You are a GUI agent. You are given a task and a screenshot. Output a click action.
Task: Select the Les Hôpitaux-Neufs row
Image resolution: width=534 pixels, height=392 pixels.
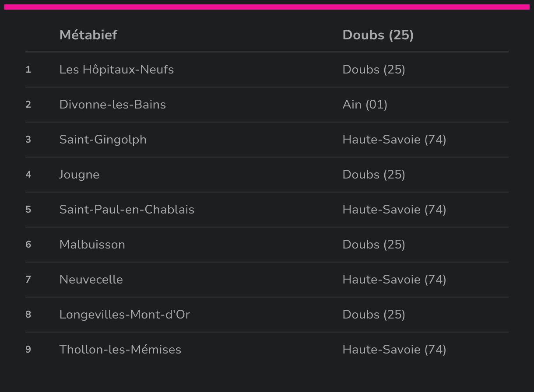[x=267, y=70]
